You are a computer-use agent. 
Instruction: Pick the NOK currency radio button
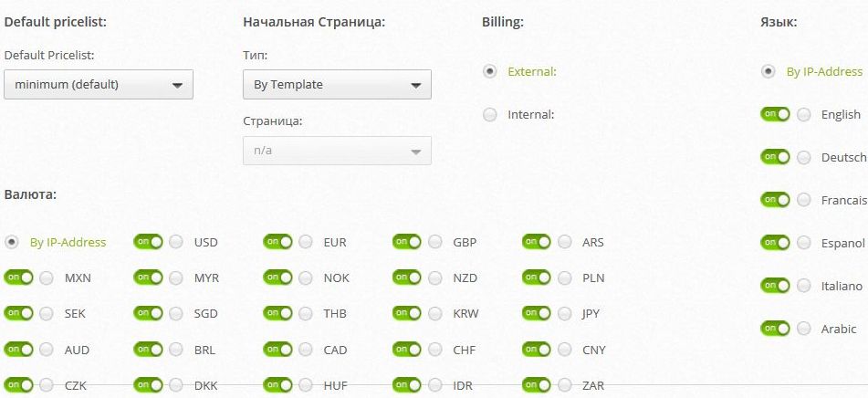pyautogui.click(x=306, y=278)
